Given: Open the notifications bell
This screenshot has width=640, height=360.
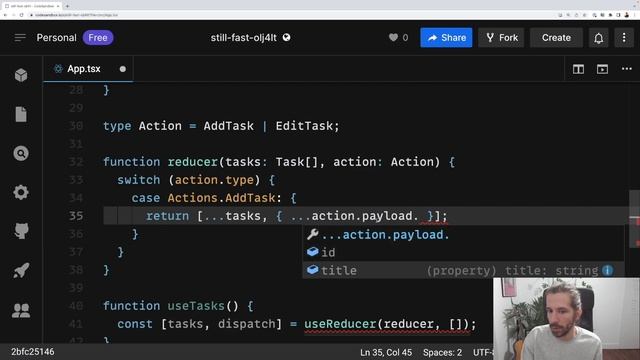Looking at the screenshot, I should click(598, 38).
